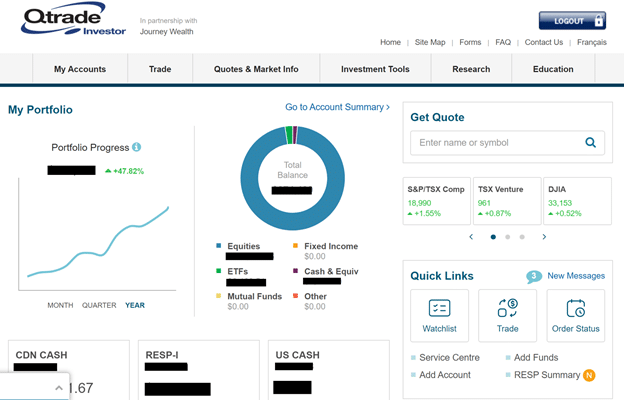Show previous market index quotes
This screenshot has height=400, width=624.
tap(471, 237)
